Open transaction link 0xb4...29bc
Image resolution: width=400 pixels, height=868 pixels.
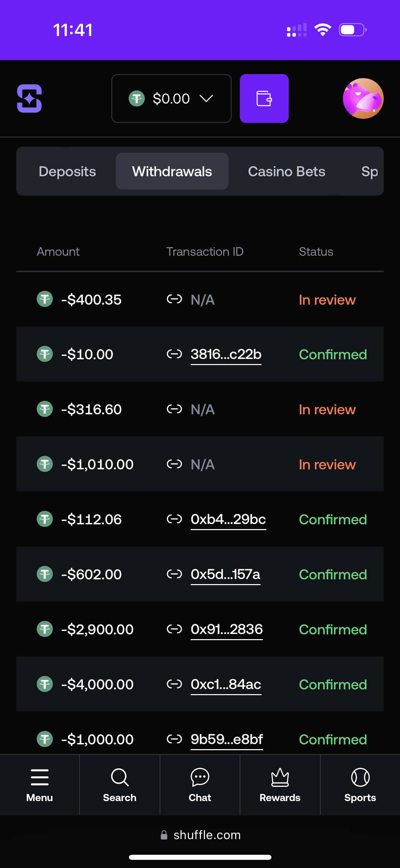point(228,519)
